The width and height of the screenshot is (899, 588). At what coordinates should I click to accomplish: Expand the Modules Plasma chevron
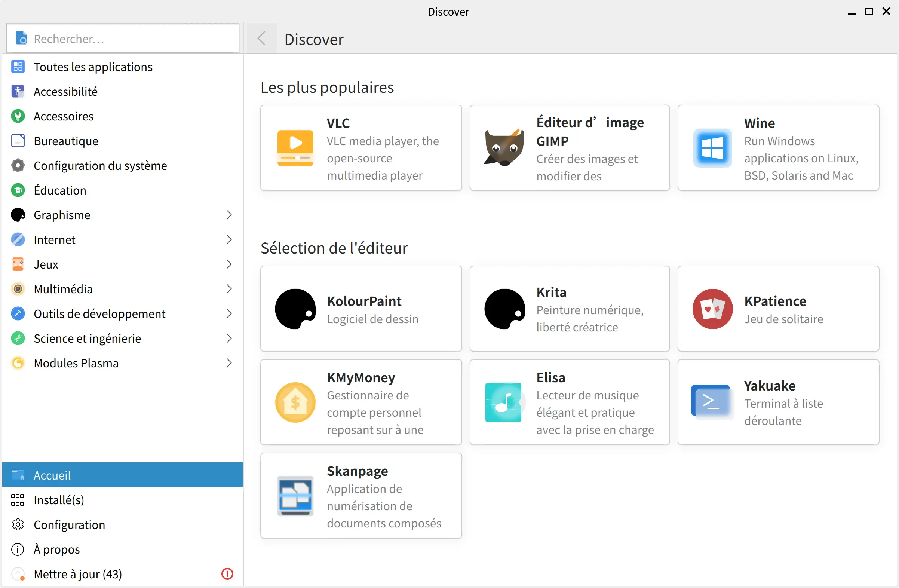pyautogui.click(x=229, y=363)
